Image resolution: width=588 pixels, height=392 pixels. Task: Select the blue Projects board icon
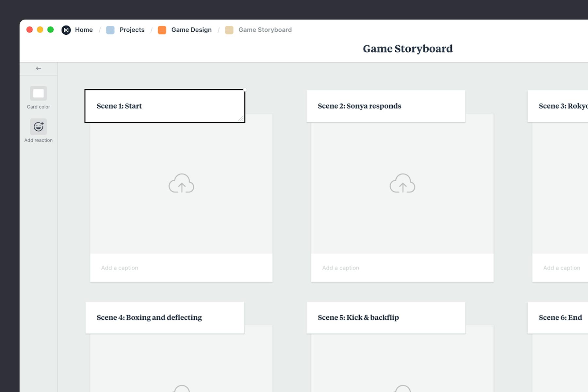click(110, 30)
